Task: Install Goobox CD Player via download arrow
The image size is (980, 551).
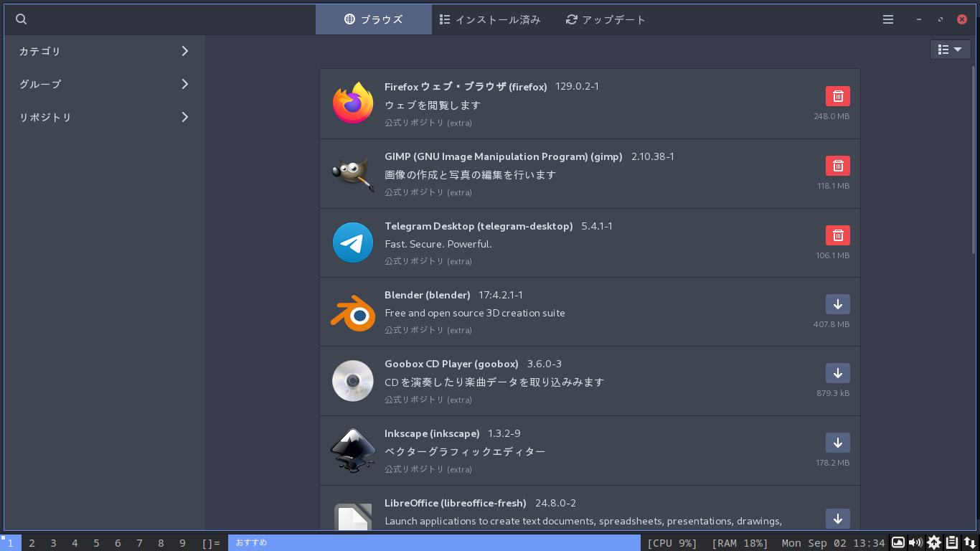Action: (838, 373)
